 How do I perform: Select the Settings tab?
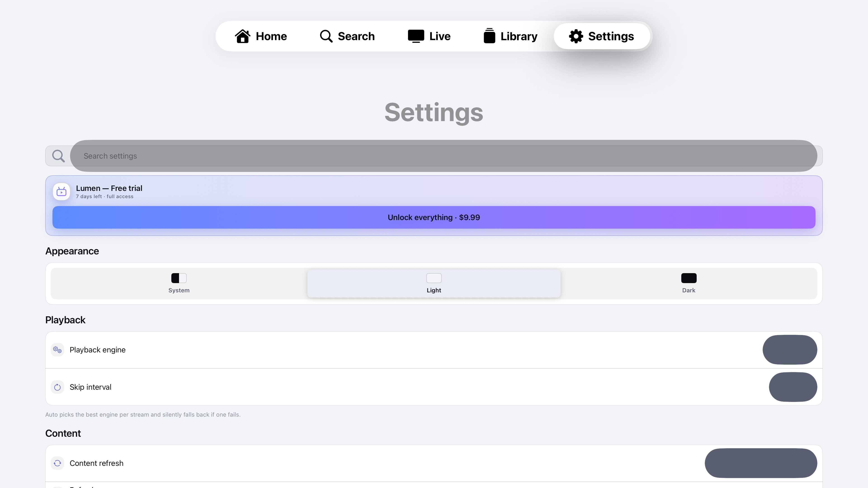[x=601, y=36]
